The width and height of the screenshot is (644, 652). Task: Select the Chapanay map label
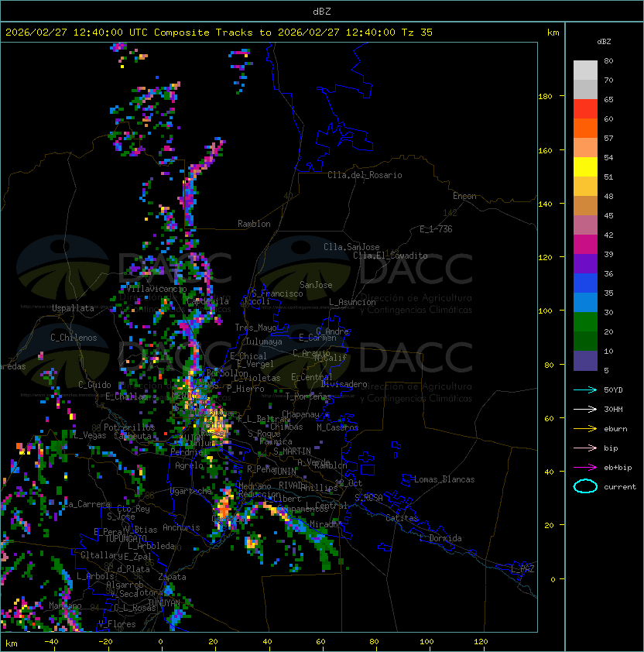[300, 414]
